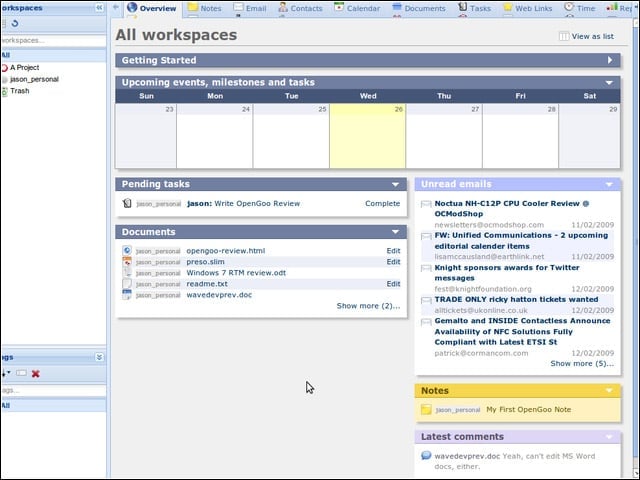Click opengoo-review.html file type icon

pos(127,250)
